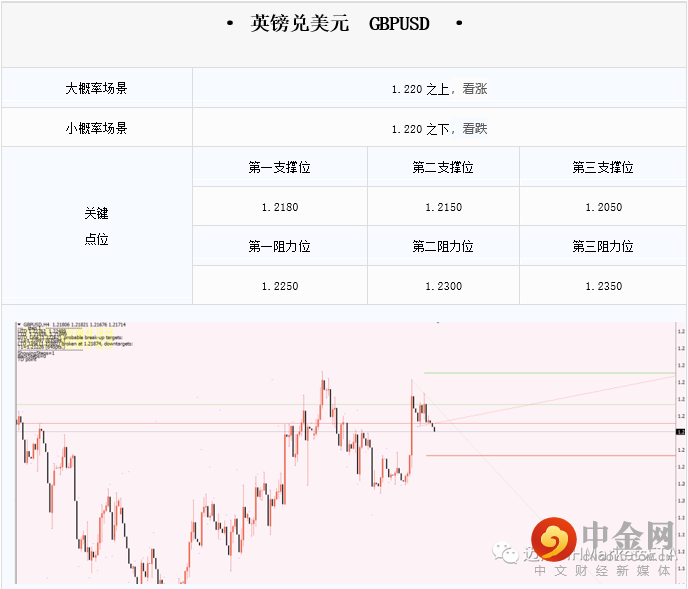The image size is (688, 589).
Task: Select the 第三支撑位 header cell
Action: click(x=603, y=167)
